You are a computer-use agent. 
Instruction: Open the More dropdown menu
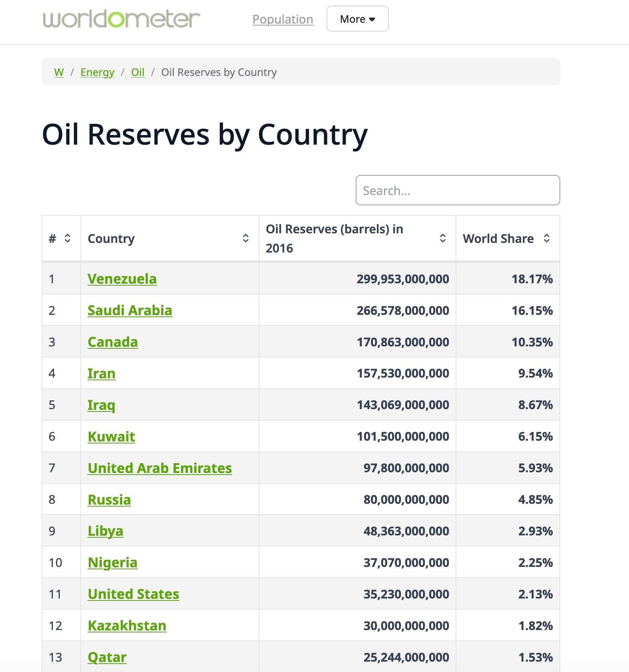357,19
